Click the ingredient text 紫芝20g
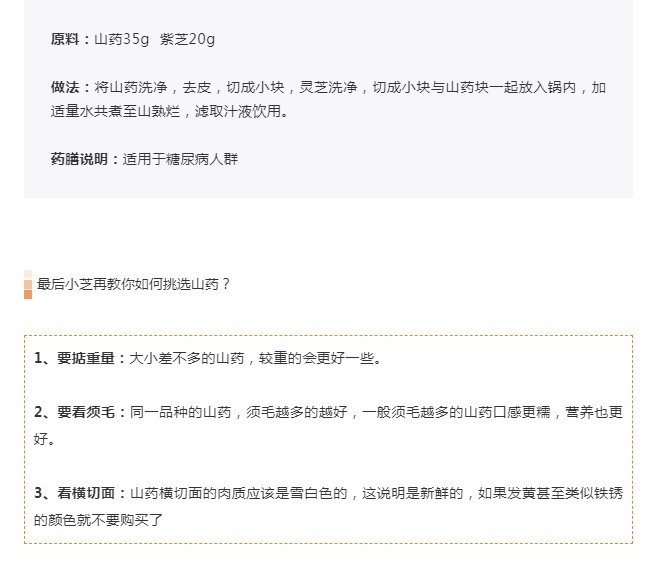Screen dimensions: 653x576 187,40
